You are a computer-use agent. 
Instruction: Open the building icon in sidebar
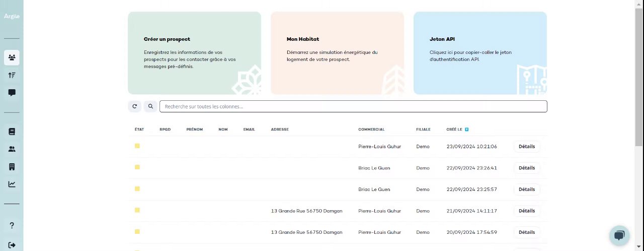[x=12, y=167]
